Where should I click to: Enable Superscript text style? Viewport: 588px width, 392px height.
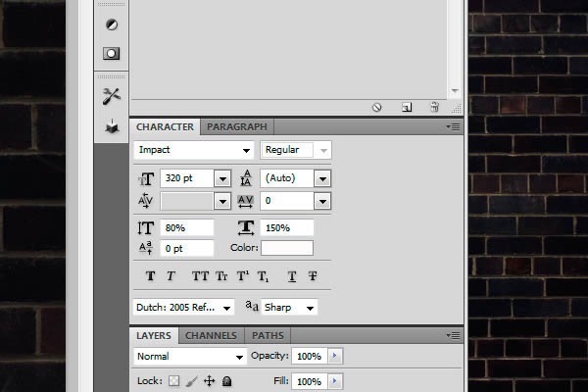(243, 276)
